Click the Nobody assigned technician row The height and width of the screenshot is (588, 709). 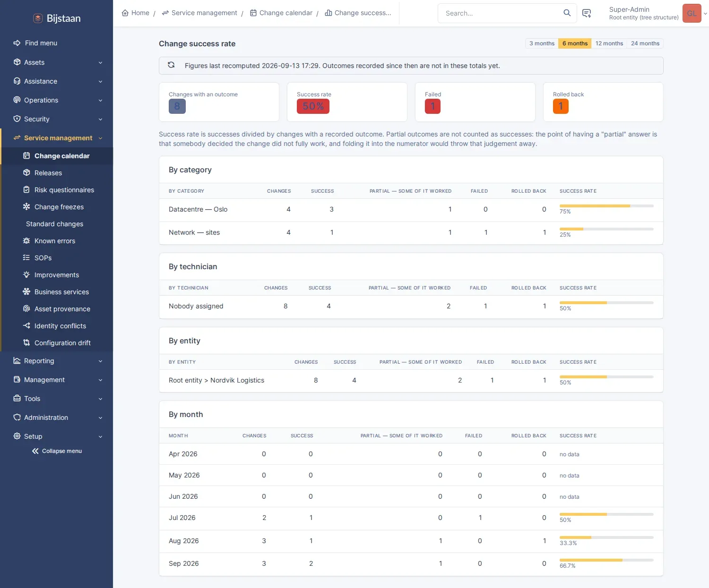(x=411, y=307)
